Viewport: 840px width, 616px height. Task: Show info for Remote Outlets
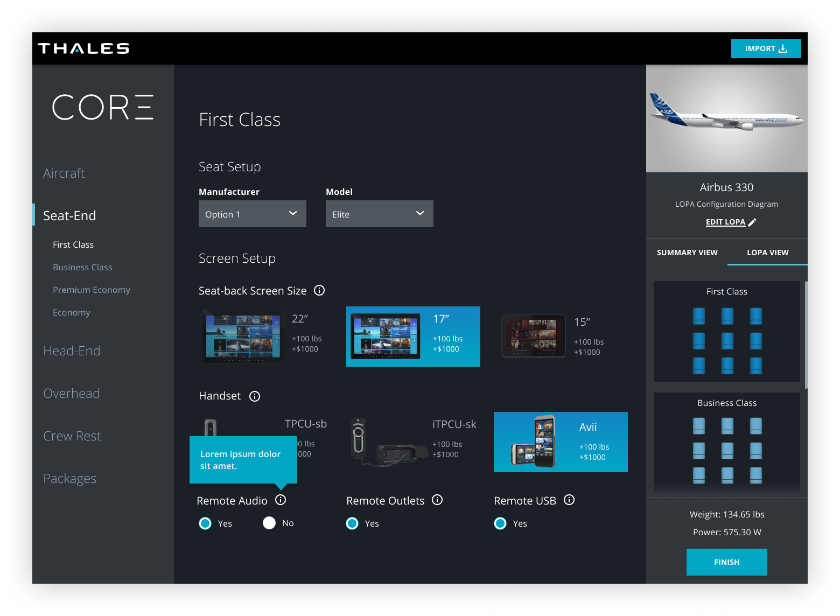(437, 500)
